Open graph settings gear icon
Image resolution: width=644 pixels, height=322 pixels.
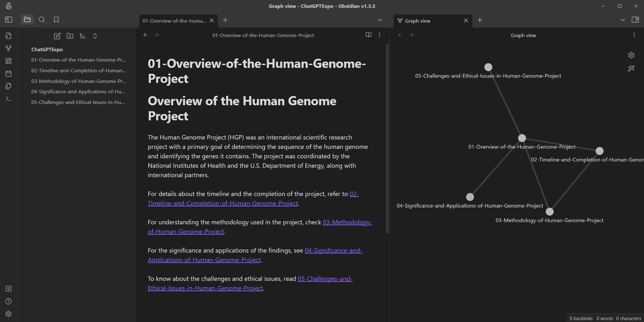tap(631, 55)
